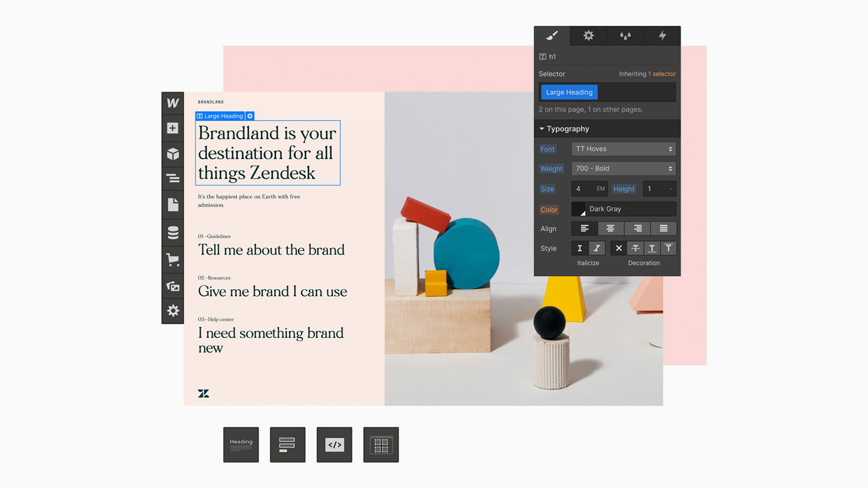Click the Size property label
Screen dimensions: 868x488
(547, 189)
